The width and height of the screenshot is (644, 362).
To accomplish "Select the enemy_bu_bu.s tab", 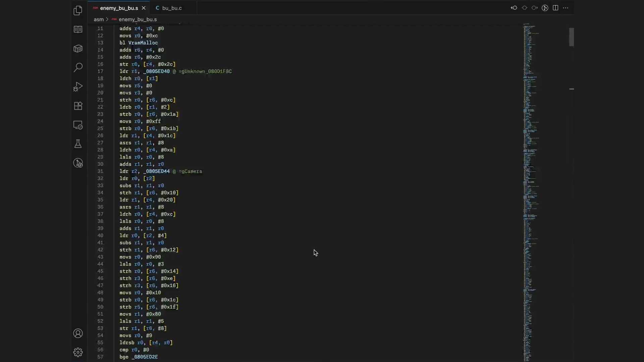I will (x=119, y=8).
